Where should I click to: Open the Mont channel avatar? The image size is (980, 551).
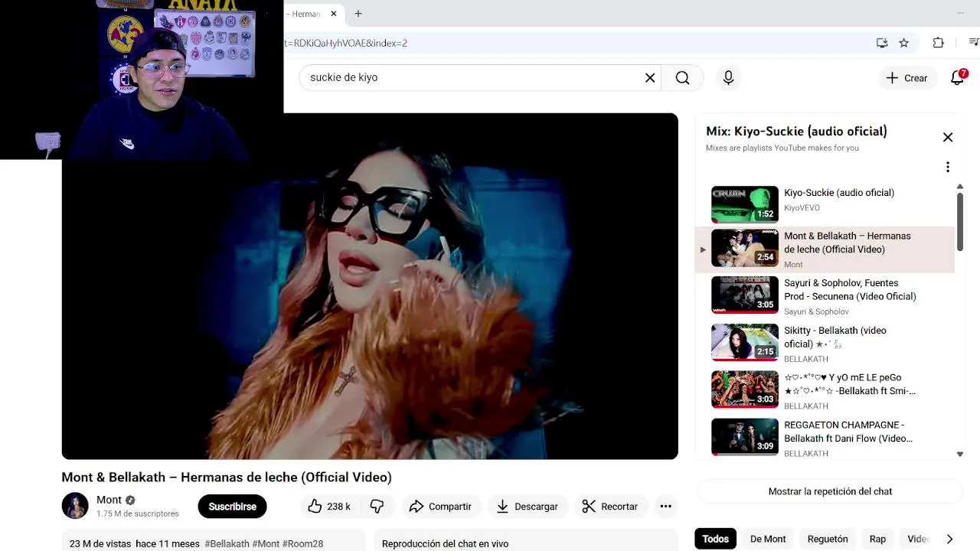[75, 506]
